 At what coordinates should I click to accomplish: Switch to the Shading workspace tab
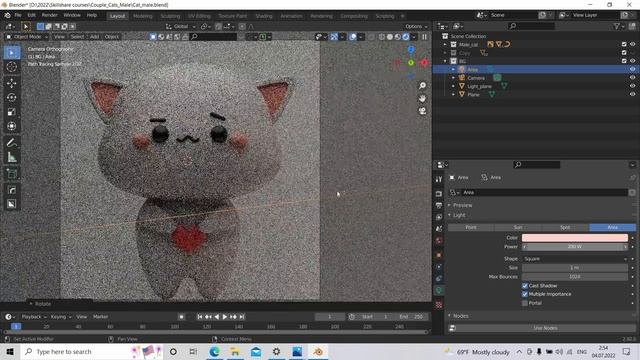pyautogui.click(x=264, y=16)
